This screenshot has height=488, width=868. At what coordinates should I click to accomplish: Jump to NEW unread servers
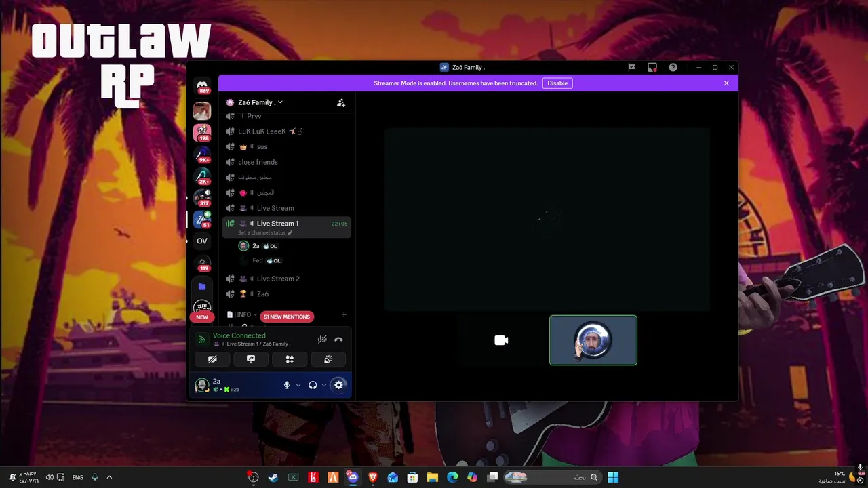point(202,317)
